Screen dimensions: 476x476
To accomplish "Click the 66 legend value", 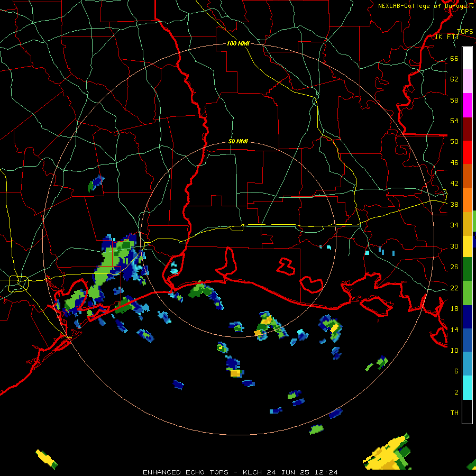I will 454,58.
